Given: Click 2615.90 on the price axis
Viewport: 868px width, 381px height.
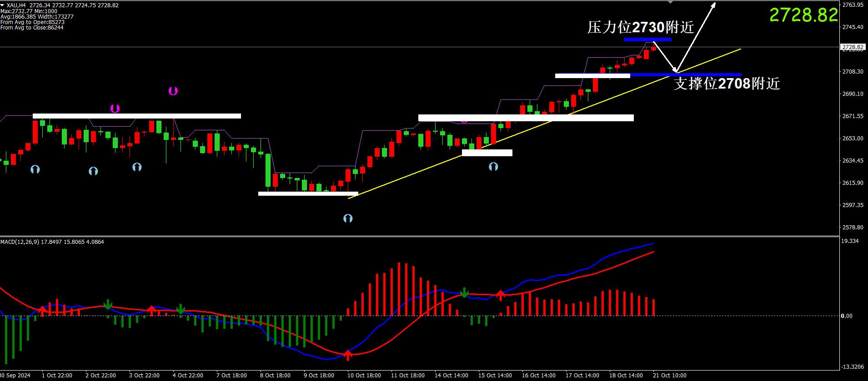Looking at the screenshot, I should (853, 183).
